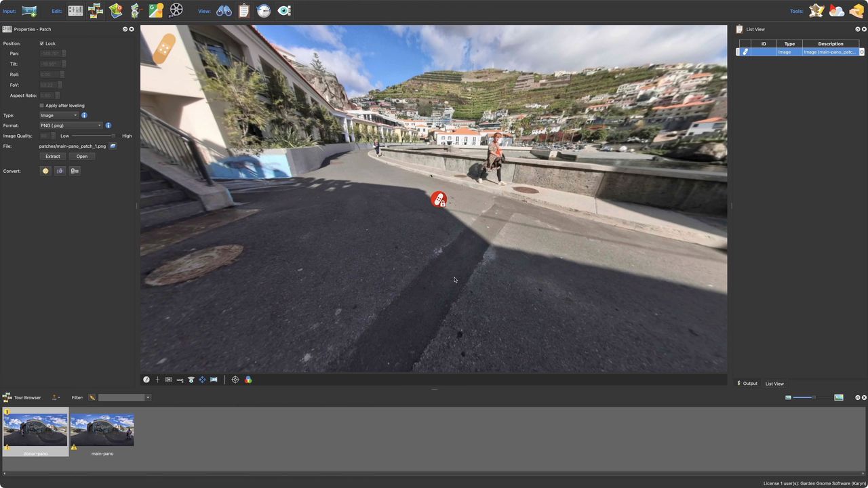The image size is (868, 488).
Task: Open the Patch editor icon in Edit toolbar
Action: tap(135, 10)
